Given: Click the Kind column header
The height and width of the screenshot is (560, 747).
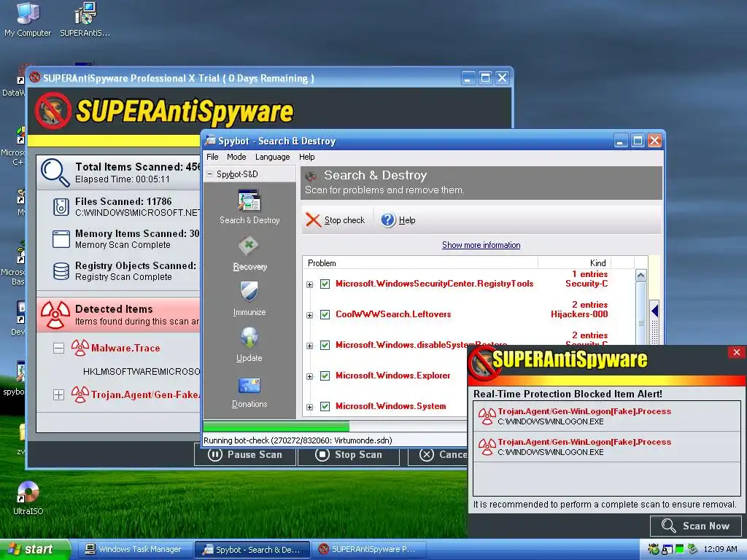Looking at the screenshot, I should [x=574, y=262].
